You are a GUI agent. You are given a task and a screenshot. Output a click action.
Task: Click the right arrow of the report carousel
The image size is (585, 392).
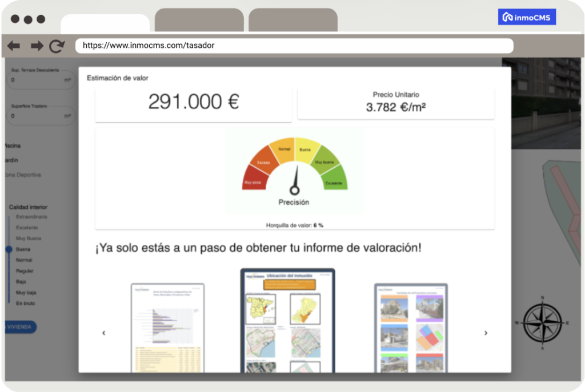[x=486, y=333]
